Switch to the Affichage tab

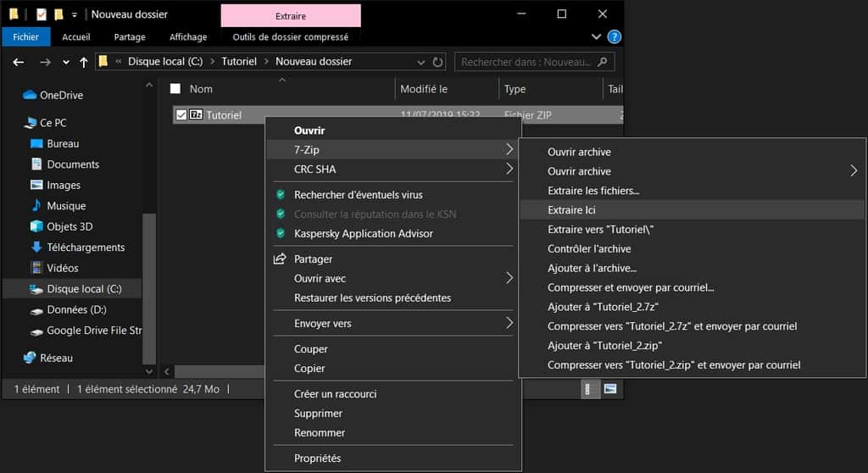coord(188,37)
